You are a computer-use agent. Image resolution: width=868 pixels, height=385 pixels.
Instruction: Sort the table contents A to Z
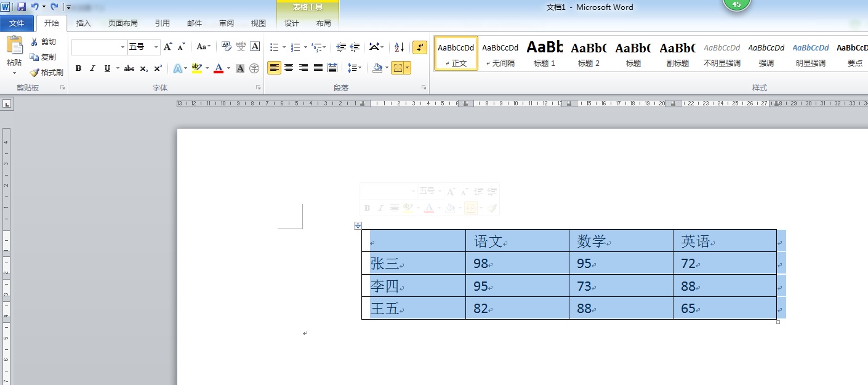pyautogui.click(x=399, y=47)
